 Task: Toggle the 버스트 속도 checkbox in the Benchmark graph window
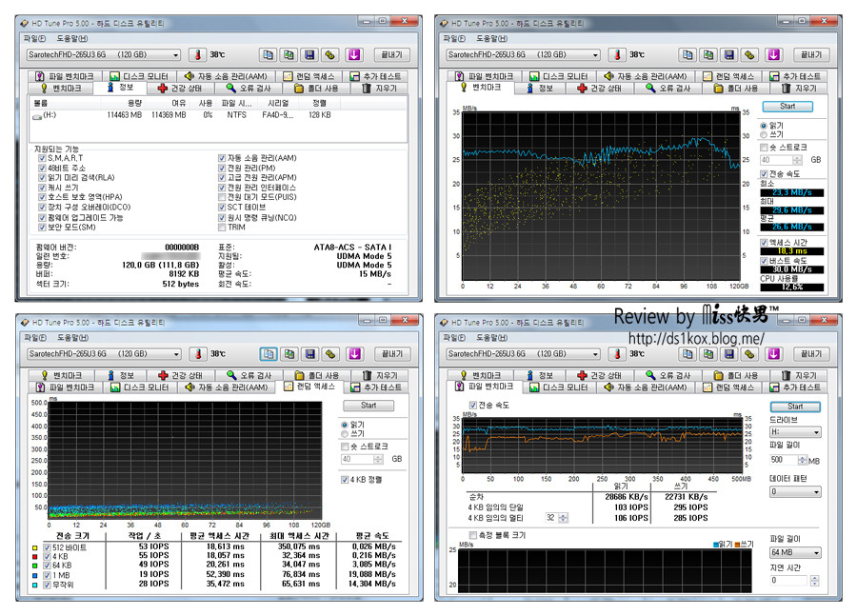click(x=764, y=261)
